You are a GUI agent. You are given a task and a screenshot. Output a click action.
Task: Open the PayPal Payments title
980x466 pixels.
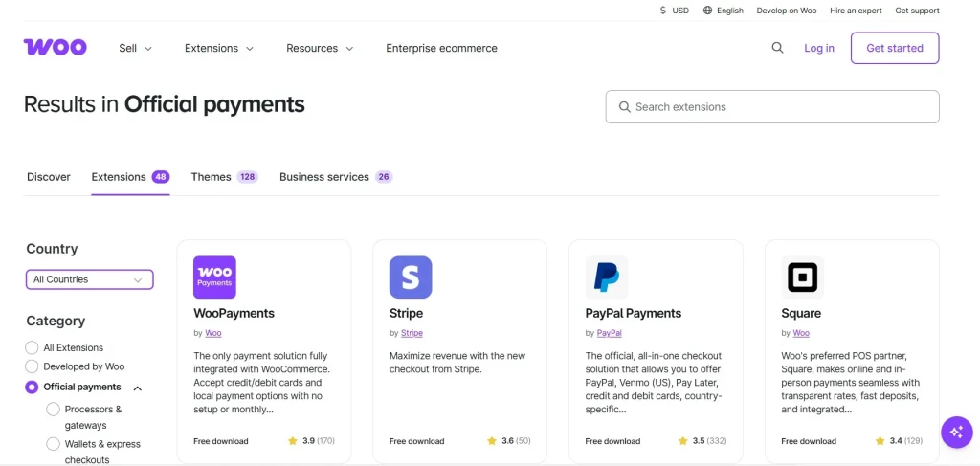(x=634, y=313)
